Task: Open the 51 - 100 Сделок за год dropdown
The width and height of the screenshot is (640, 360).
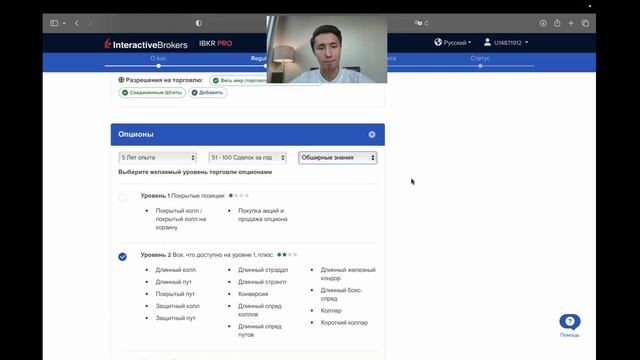Action: [247, 158]
